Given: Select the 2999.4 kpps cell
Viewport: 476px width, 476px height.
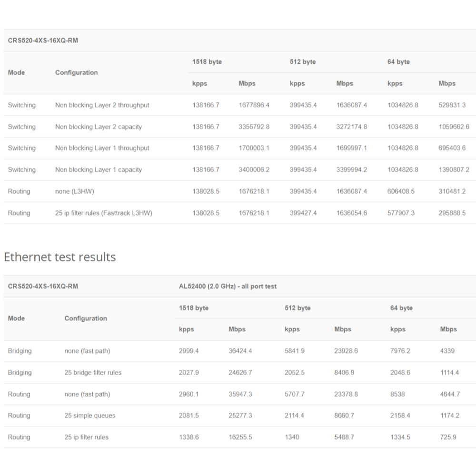Looking at the screenshot, I should [188, 351].
